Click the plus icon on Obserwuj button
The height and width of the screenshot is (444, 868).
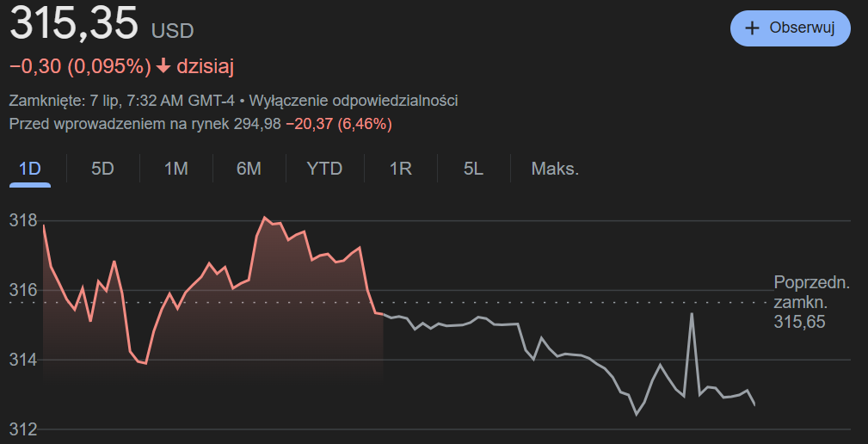[x=753, y=28]
